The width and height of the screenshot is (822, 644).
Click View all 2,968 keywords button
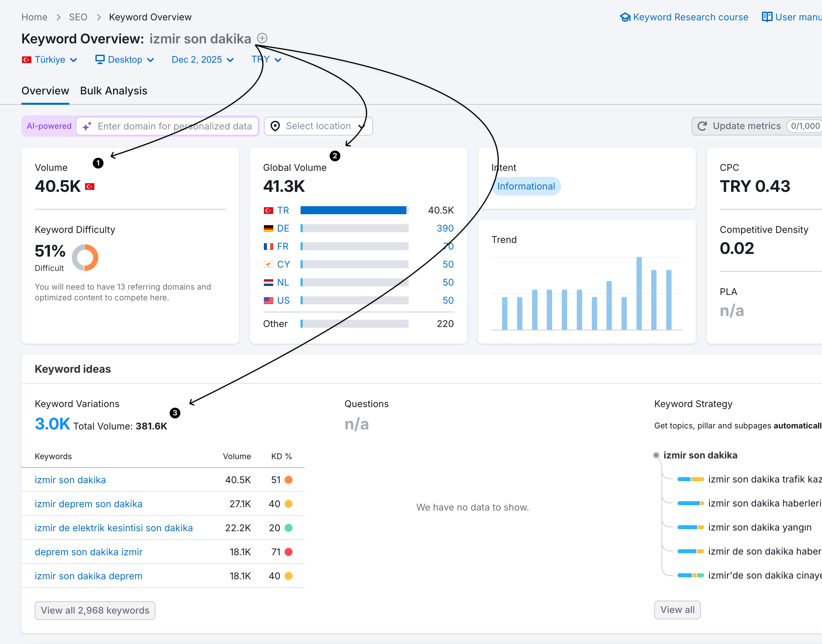pos(95,610)
